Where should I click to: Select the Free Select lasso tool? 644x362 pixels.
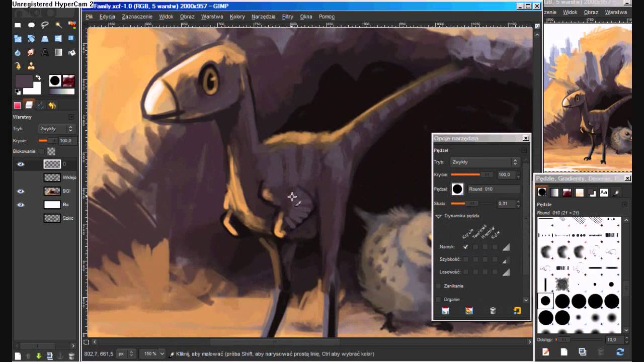click(x=45, y=25)
